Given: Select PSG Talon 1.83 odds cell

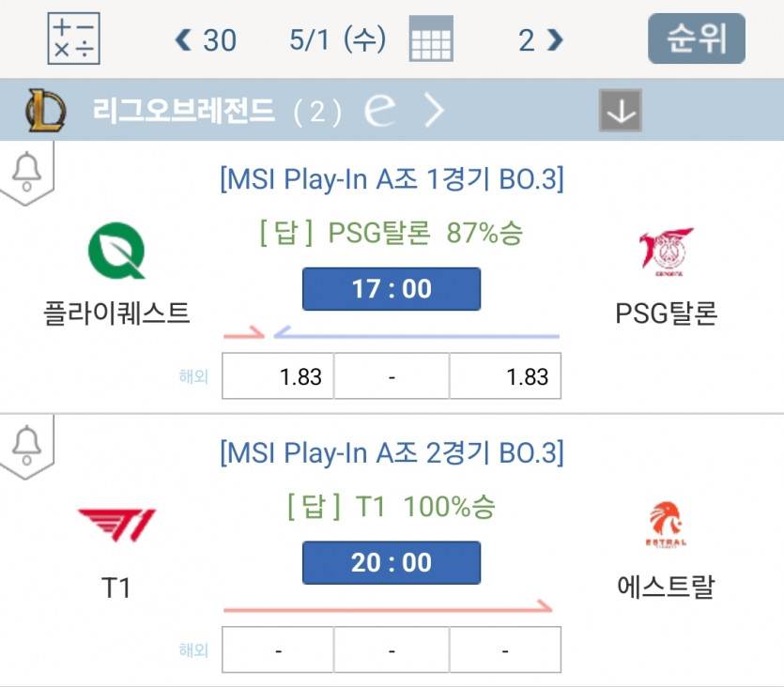Looking at the screenshot, I should 505,376.
